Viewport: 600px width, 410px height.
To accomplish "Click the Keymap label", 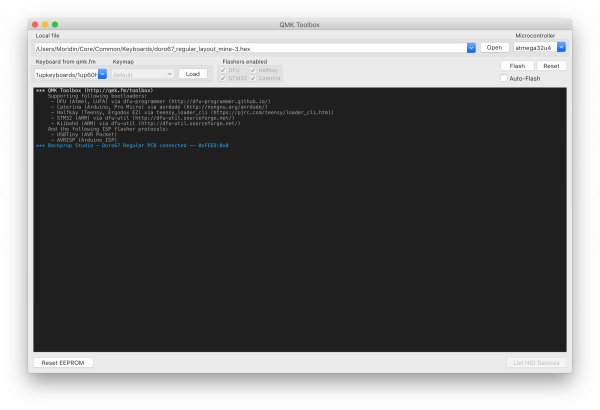I will (123, 62).
